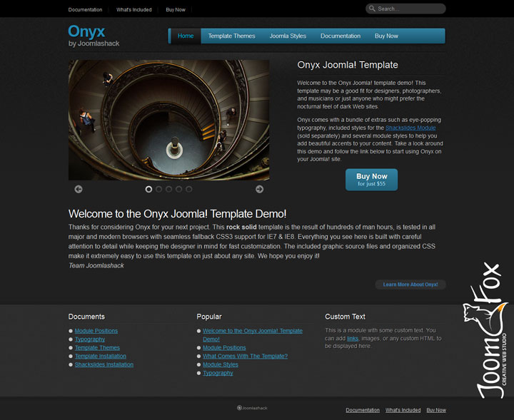The height and width of the screenshot is (420, 514).
Task: Click the 'Onyx Joomla! Template' heading
Action: [348, 65]
